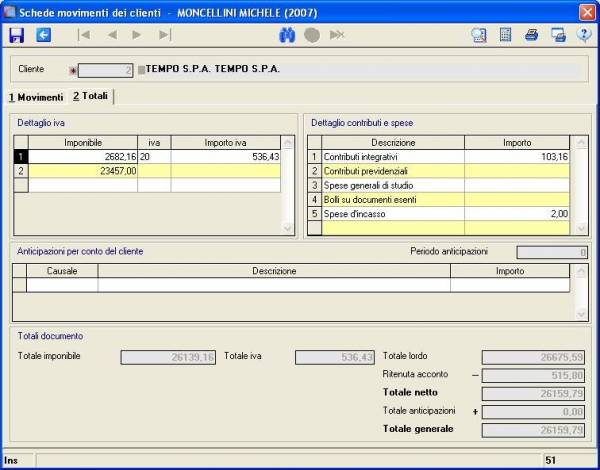Image resolution: width=600 pixels, height=470 pixels.
Task: Go to previous record arrow
Action: [x=112, y=35]
